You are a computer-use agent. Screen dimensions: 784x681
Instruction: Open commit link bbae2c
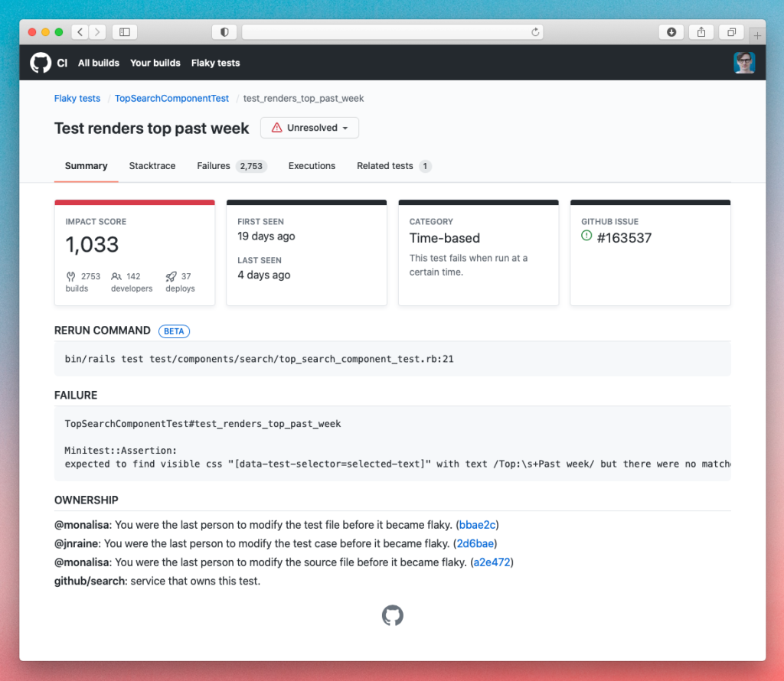(x=477, y=525)
